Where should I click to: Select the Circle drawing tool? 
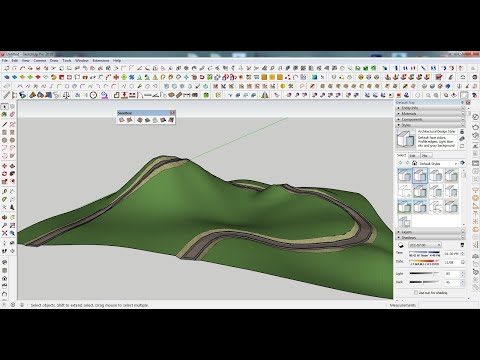click(x=4, y=140)
